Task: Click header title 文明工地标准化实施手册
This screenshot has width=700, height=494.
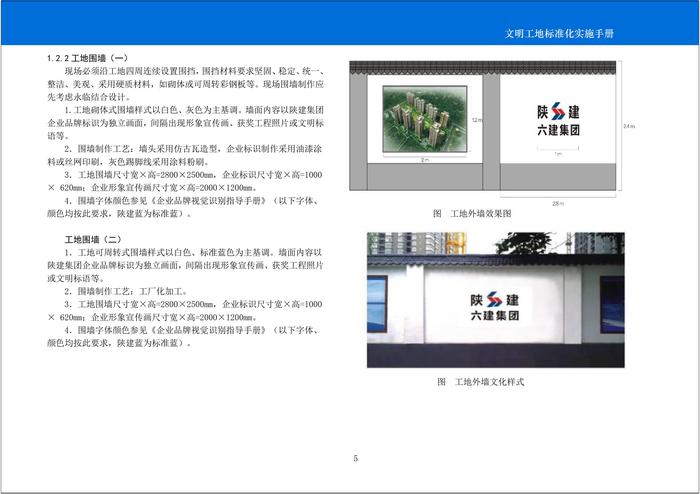Action: pos(559,33)
